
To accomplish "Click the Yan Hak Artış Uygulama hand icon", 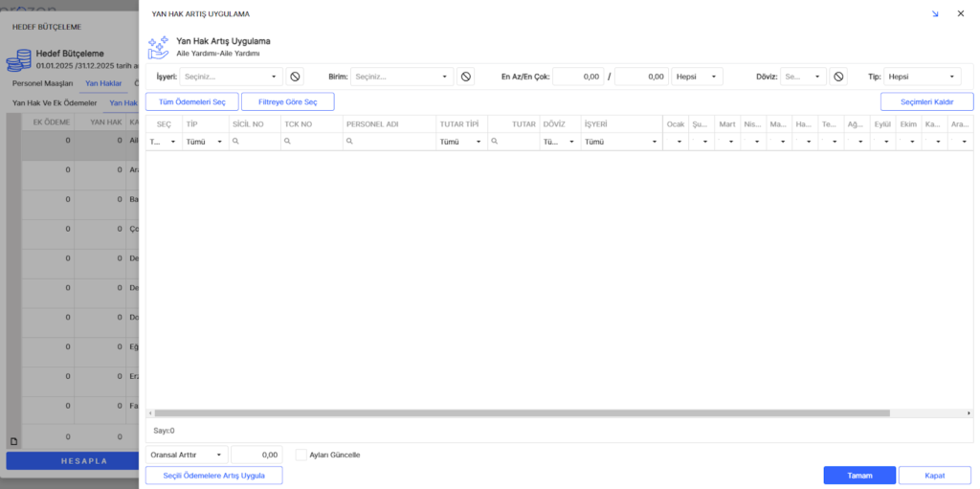I will click(x=159, y=47).
